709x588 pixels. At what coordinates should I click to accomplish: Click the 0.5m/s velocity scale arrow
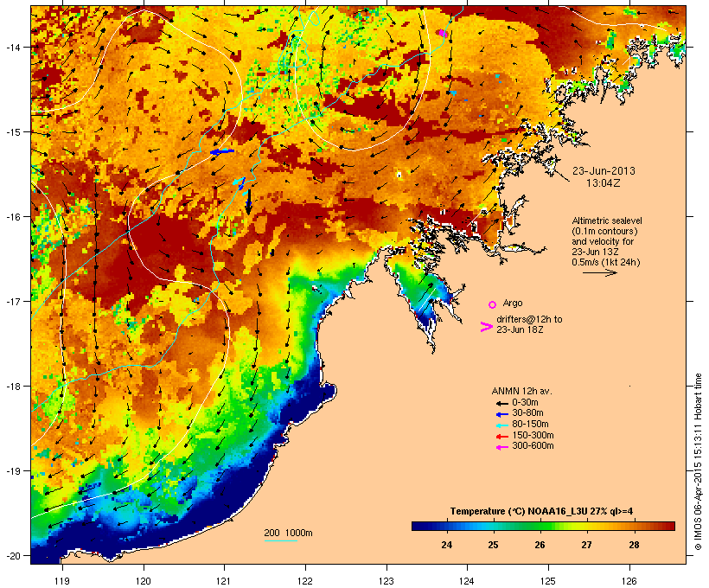599,272
